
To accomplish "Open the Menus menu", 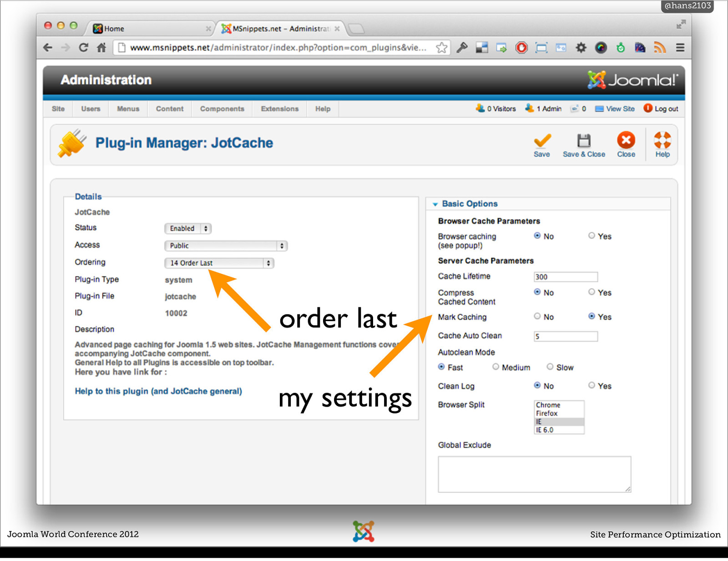I will coord(128,109).
